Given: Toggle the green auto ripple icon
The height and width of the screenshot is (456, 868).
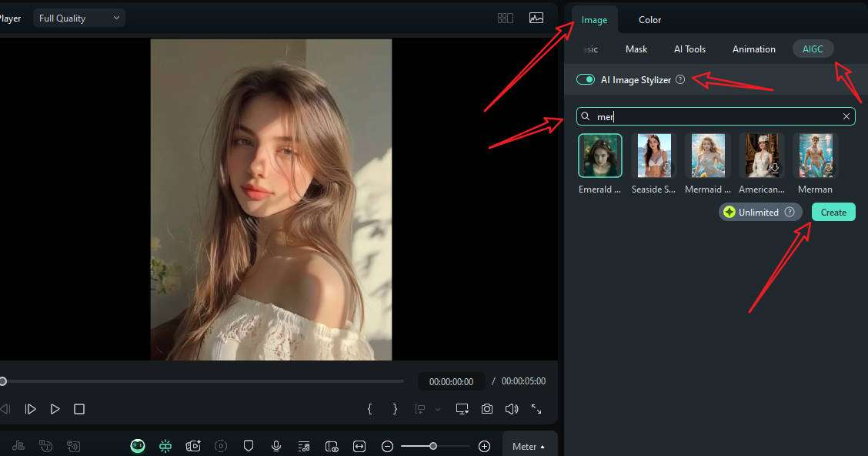Looking at the screenshot, I should [165, 446].
